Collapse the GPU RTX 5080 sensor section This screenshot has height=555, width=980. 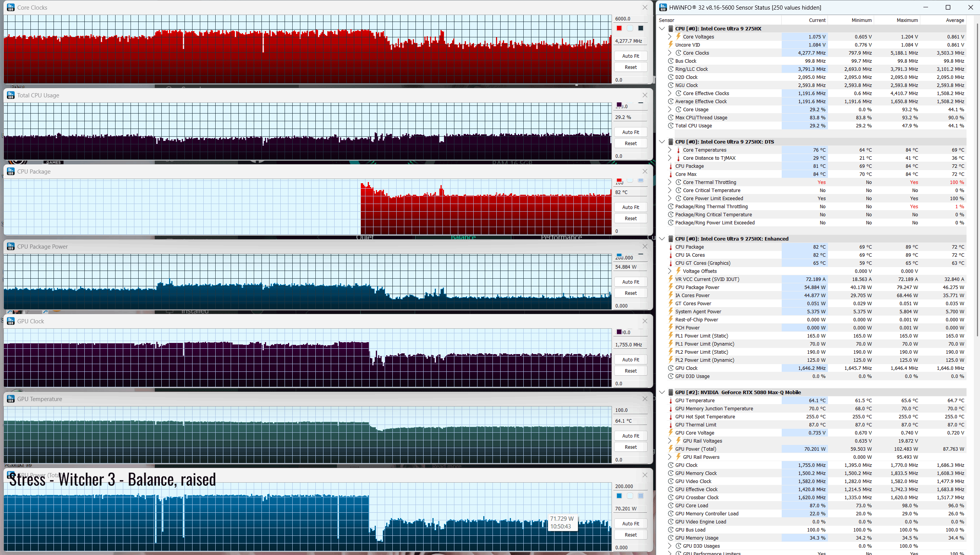click(662, 392)
